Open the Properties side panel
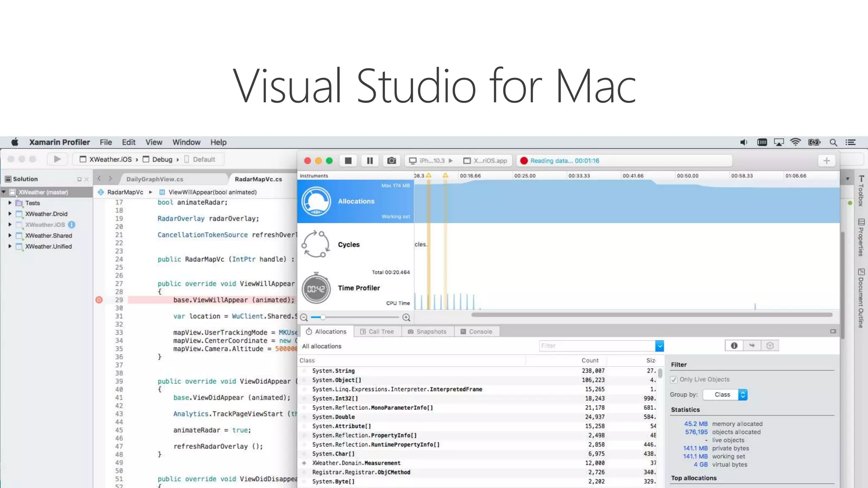This screenshot has width=868, height=488. [x=861, y=237]
